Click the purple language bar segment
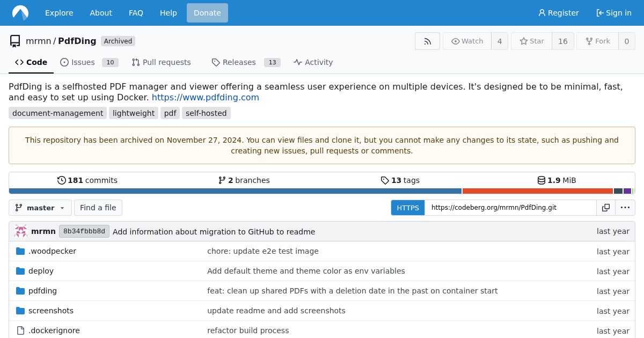644x338 pixels. pyautogui.click(x=627, y=191)
